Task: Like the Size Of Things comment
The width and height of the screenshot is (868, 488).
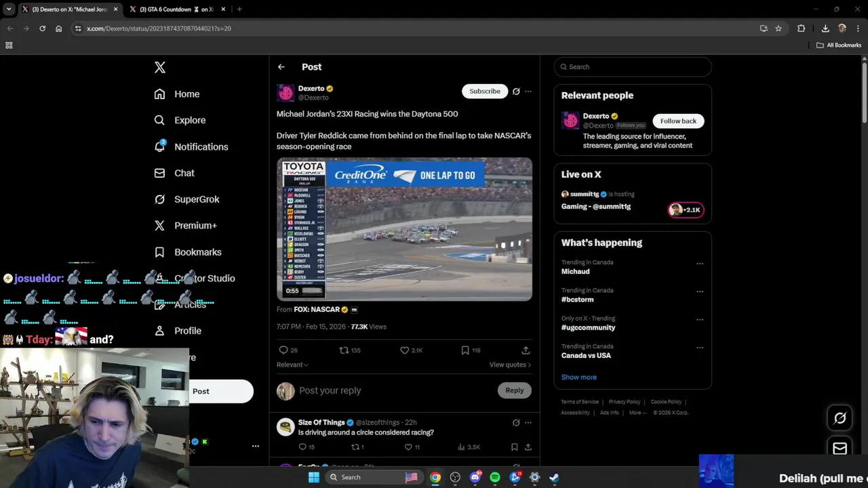Action: (408, 447)
